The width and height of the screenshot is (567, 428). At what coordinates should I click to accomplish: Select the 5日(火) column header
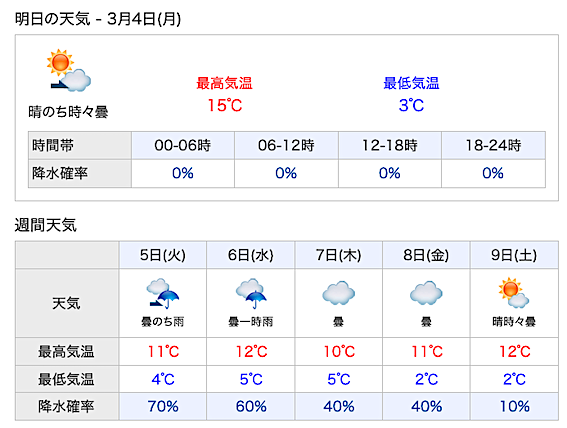(163, 255)
